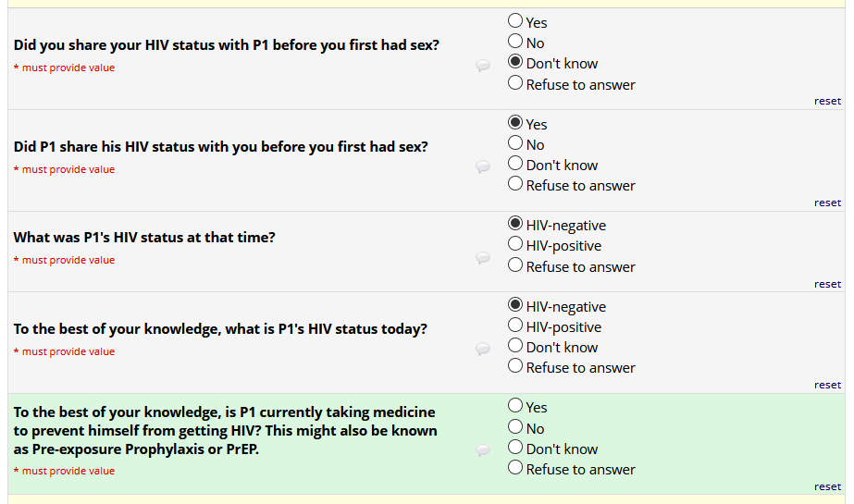The width and height of the screenshot is (854, 504).
Task: Choose 'Refuse to answer' for sharing your HIV status
Action: [x=515, y=83]
